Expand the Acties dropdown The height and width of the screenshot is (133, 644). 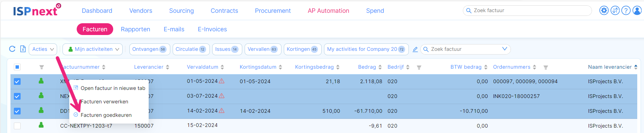click(x=43, y=49)
